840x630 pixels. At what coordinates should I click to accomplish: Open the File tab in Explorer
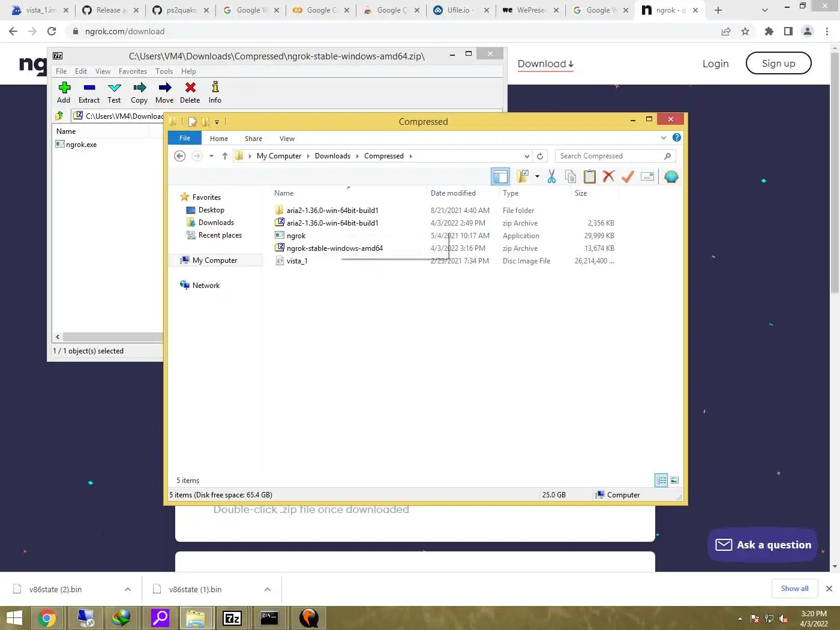coord(185,138)
